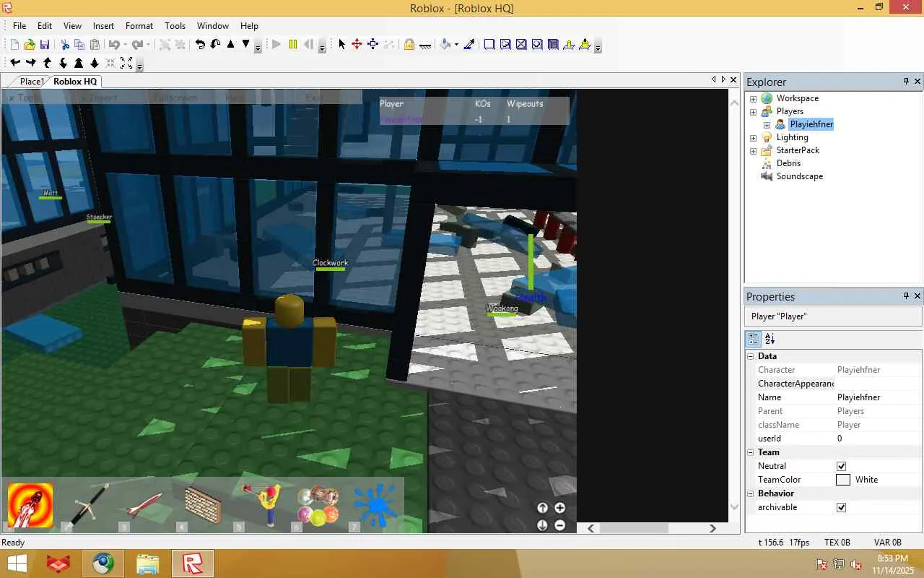This screenshot has width=924, height=578.
Task: Toggle the Neutral checkbox
Action: 841,466
